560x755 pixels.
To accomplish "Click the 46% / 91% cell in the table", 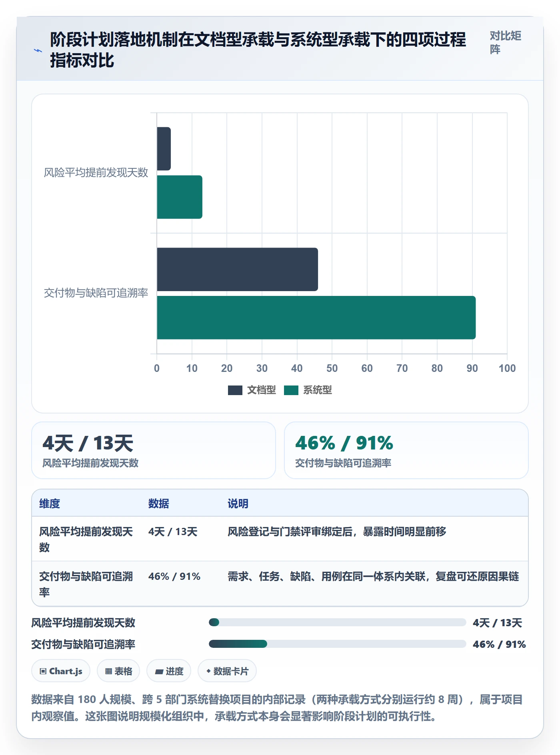I will 174,577.
